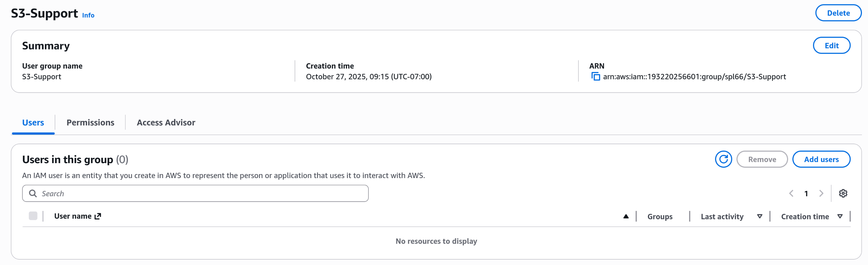This screenshot has height=265, width=868.
Task: Go to previous page of users
Action: (791, 193)
